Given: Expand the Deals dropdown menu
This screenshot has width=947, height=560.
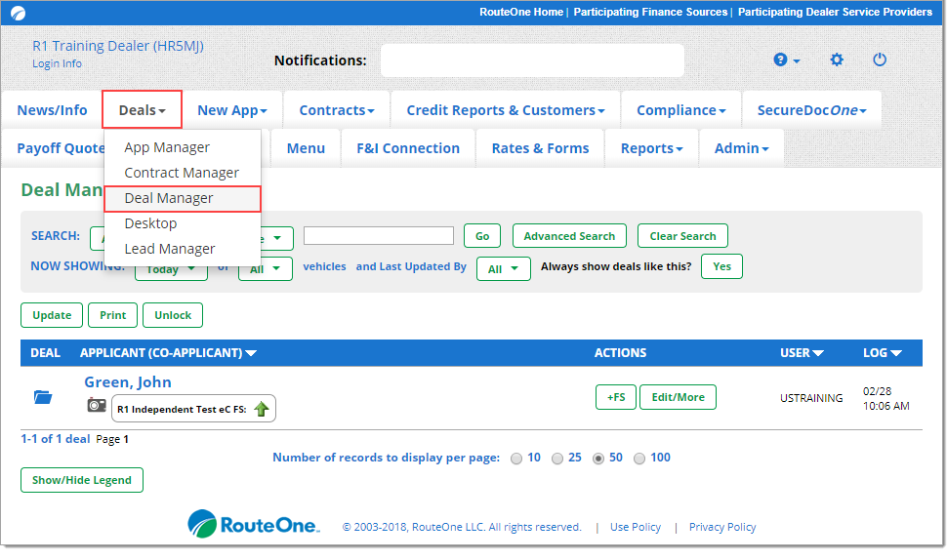Looking at the screenshot, I should click(x=142, y=110).
